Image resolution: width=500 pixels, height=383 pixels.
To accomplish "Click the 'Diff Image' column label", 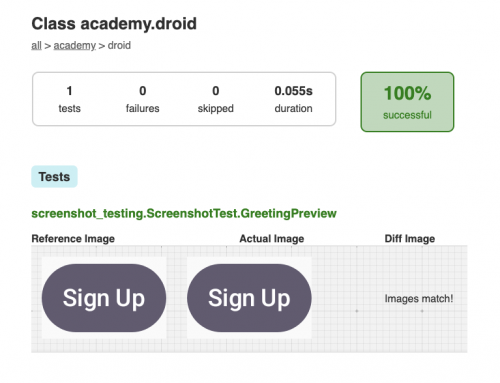I will (x=410, y=239).
